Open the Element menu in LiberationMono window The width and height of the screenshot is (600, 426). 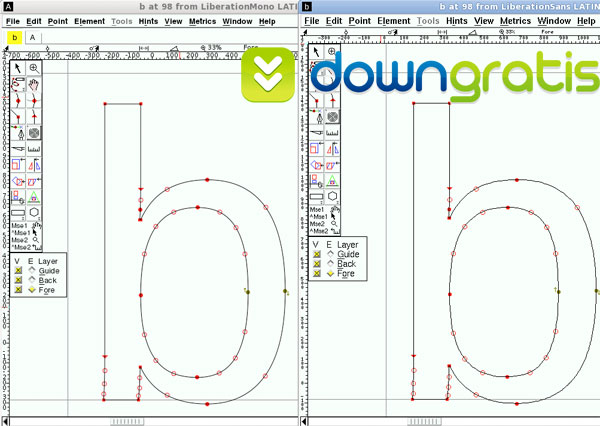[x=89, y=21]
